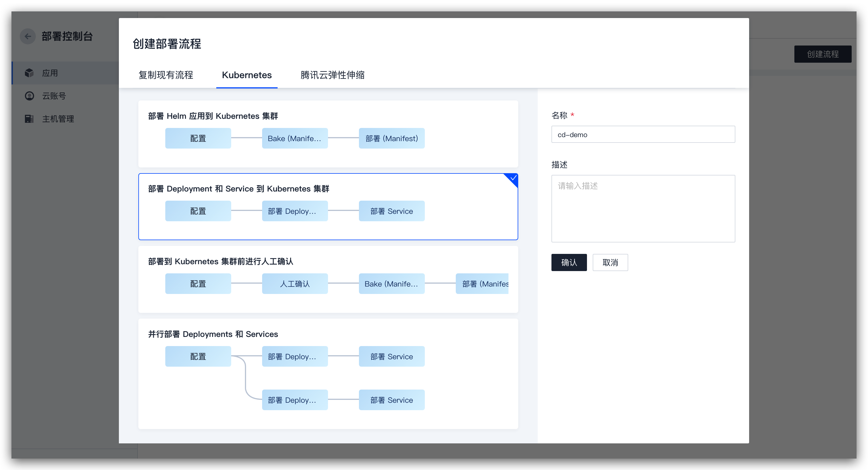Switch to the Kubernetes tab

click(247, 75)
